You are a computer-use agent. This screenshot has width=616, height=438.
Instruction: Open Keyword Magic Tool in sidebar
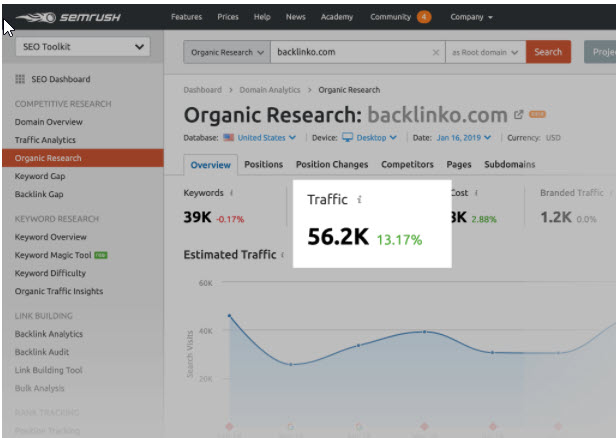click(x=53, y=255)
